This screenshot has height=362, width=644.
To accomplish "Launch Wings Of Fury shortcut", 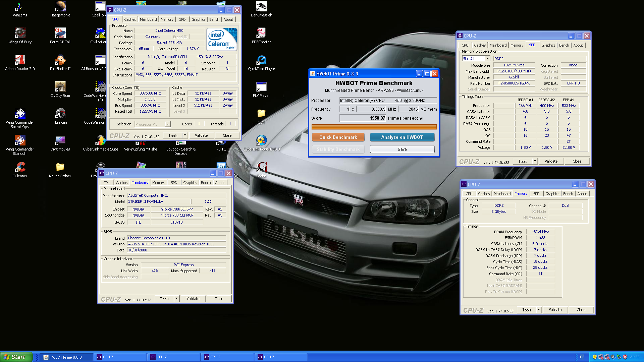I will [x=20, y=36].
